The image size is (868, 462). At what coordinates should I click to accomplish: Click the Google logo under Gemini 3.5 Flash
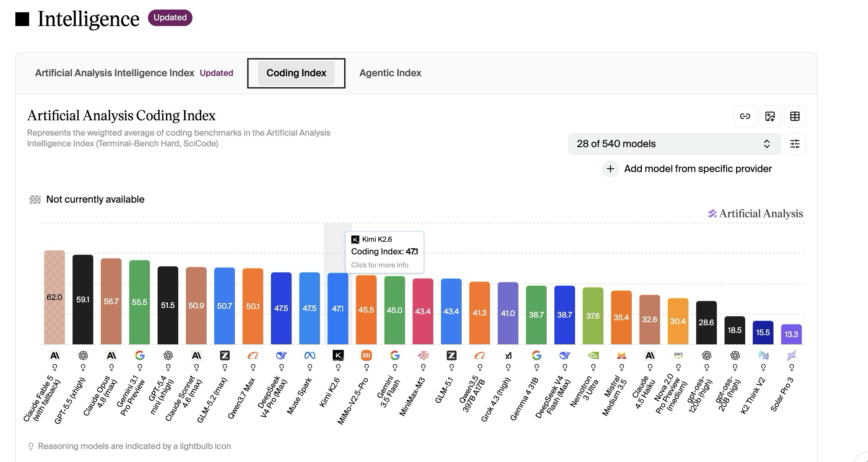pyautogui.click(x=395, y=356)
